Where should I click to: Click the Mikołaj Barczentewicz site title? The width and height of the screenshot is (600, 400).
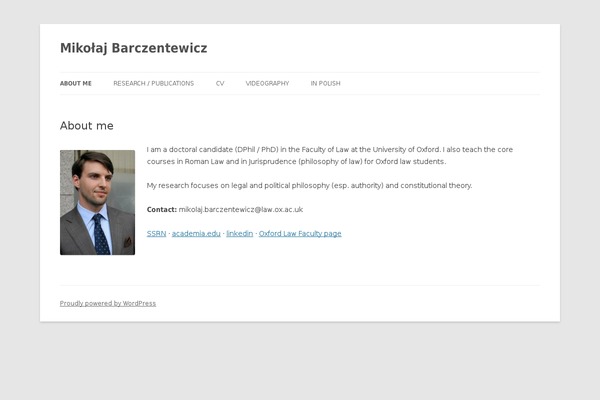(133, 48)
